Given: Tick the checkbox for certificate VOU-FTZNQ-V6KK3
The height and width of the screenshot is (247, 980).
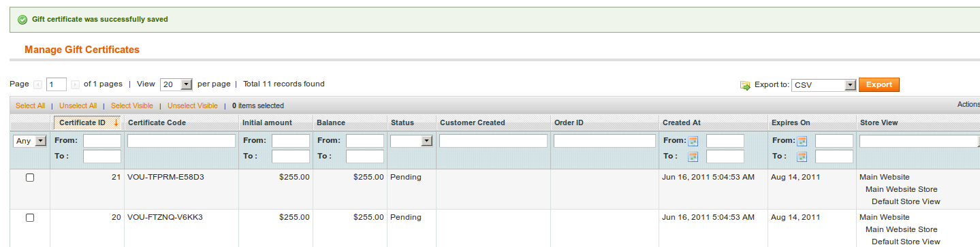Looking at the screenshot, I should coord(30,218).
